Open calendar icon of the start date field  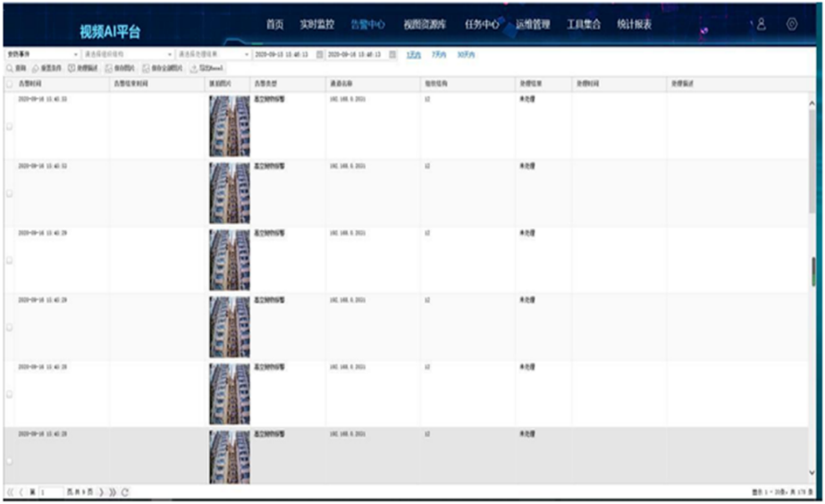319,55
